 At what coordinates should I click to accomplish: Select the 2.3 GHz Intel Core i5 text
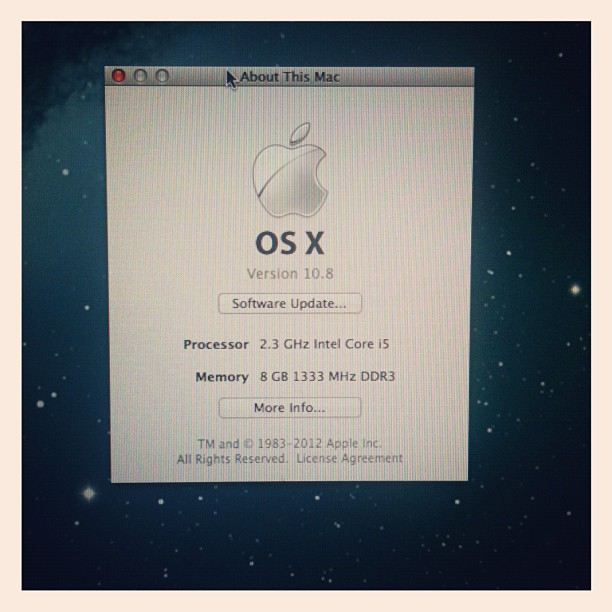(324, 344)
